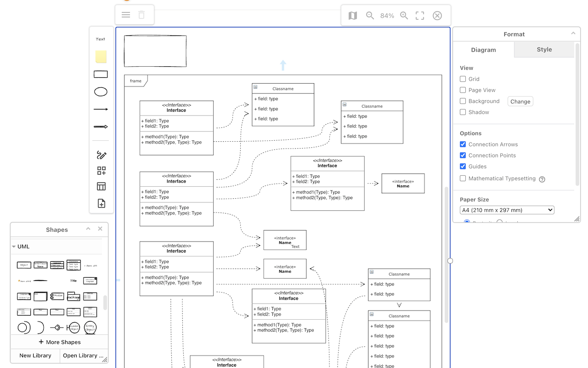
Task: Collapse the Format panel
Action: [573, 33]
